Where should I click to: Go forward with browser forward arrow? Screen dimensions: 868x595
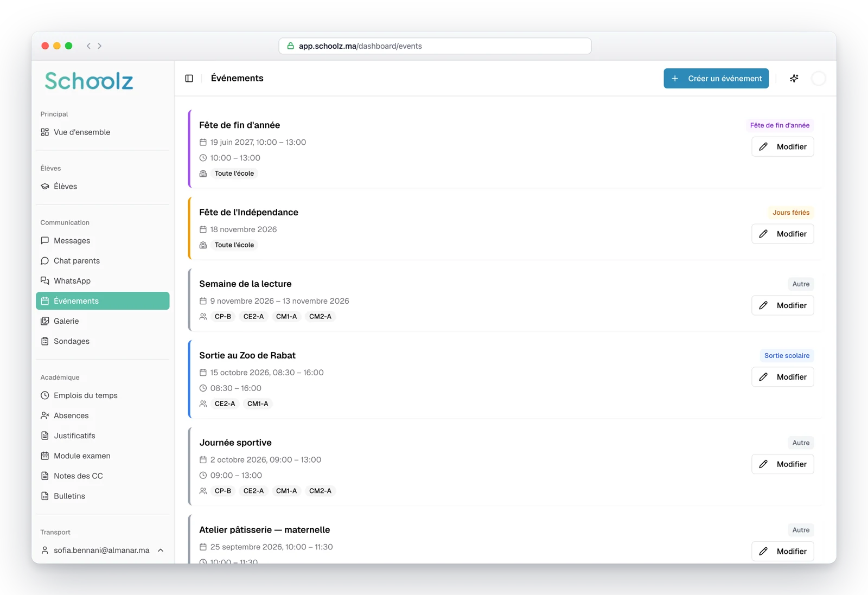tap(100, 46)
